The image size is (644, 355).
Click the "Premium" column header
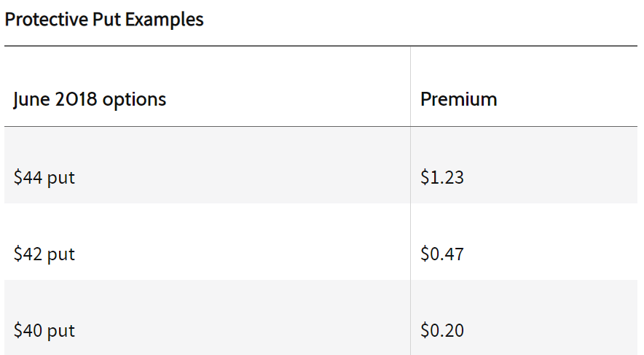coord(458,99)
